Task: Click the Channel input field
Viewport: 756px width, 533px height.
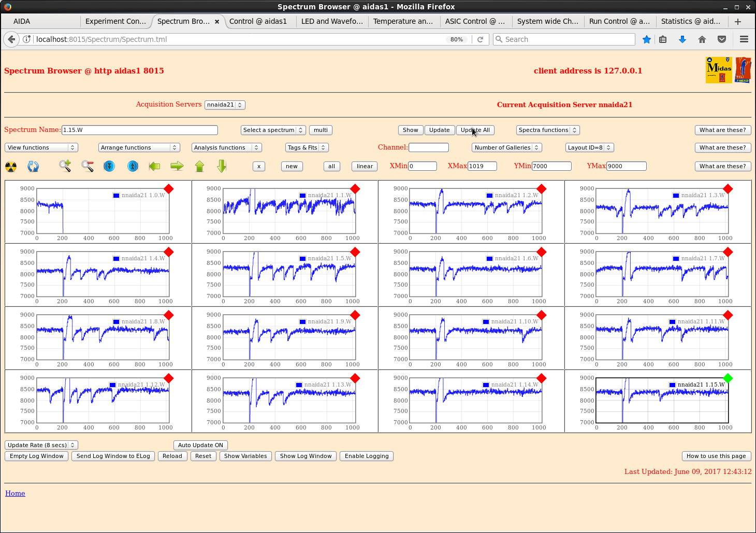Action: 429,148
